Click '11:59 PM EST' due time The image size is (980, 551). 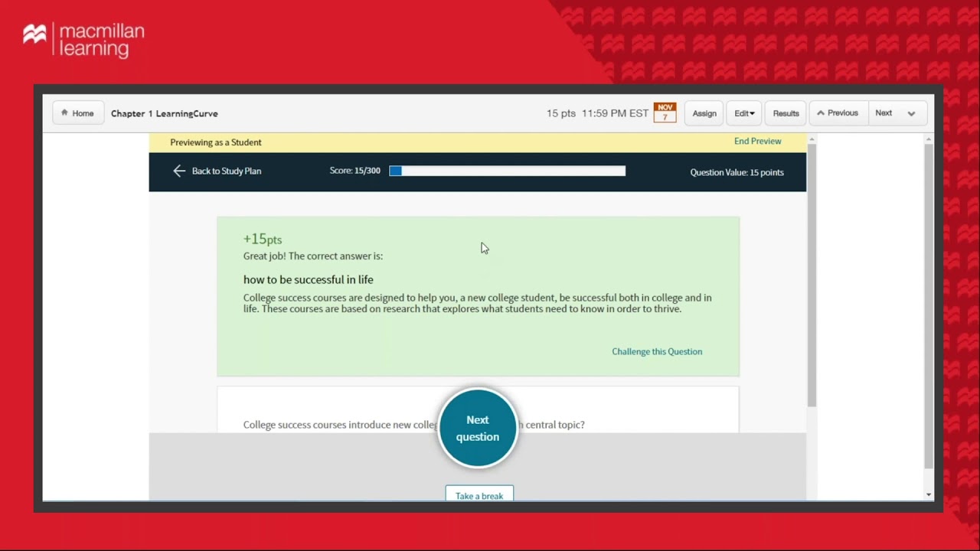(x=615, y=113)
